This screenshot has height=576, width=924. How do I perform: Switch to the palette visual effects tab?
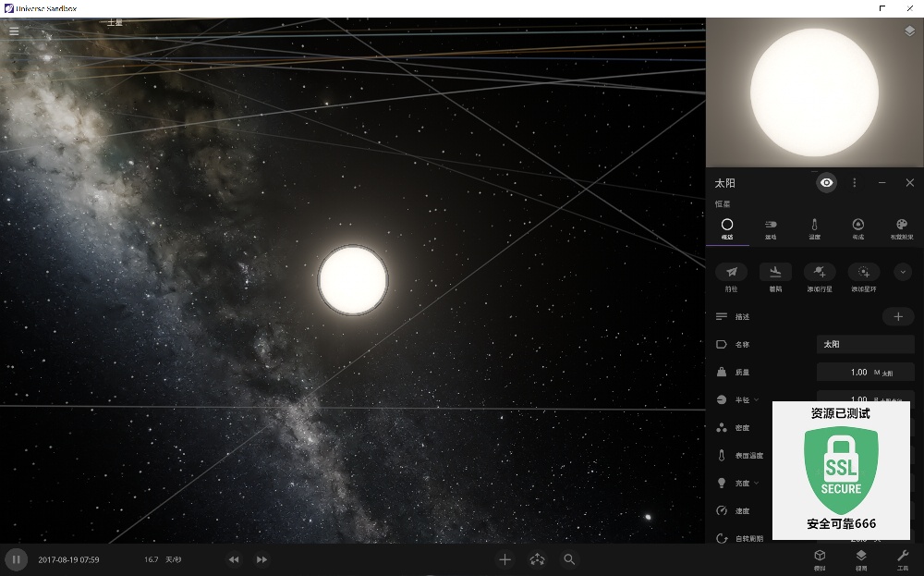point(902,228)
